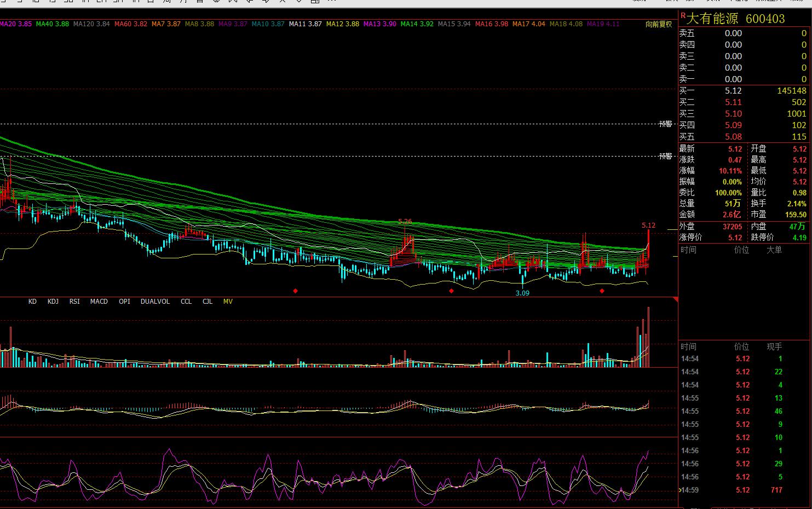
Task: Click the 买二 bid row at 5.11
Action: tap(743, 102)
